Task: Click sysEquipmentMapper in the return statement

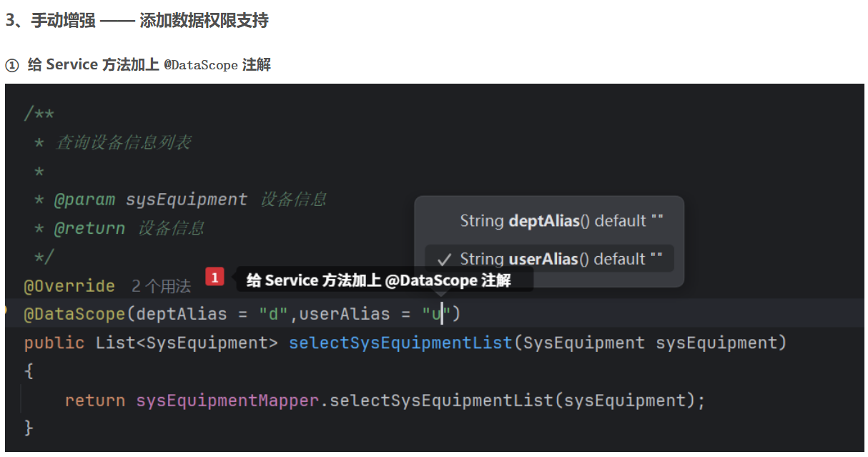Action: (227, 401)
